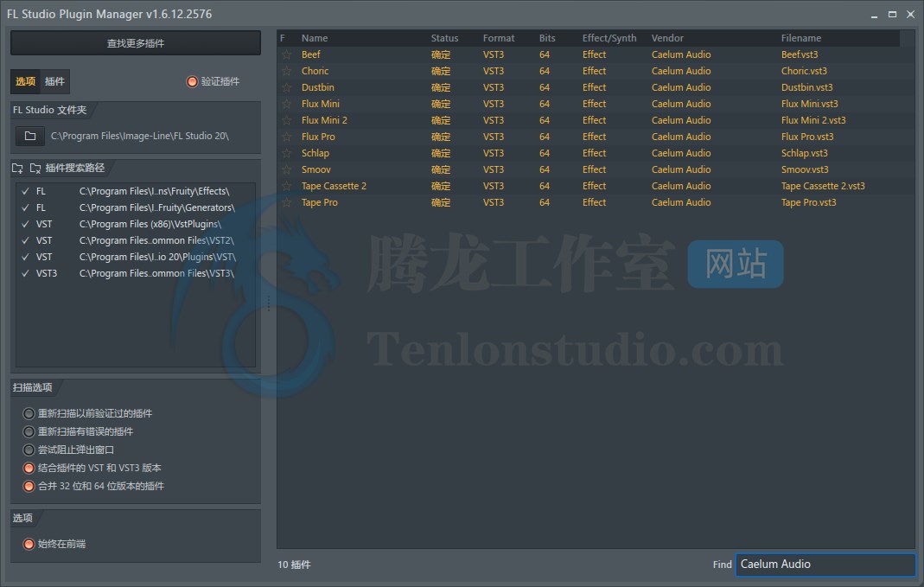Click the 10 插件 count label

click(294, 565)
